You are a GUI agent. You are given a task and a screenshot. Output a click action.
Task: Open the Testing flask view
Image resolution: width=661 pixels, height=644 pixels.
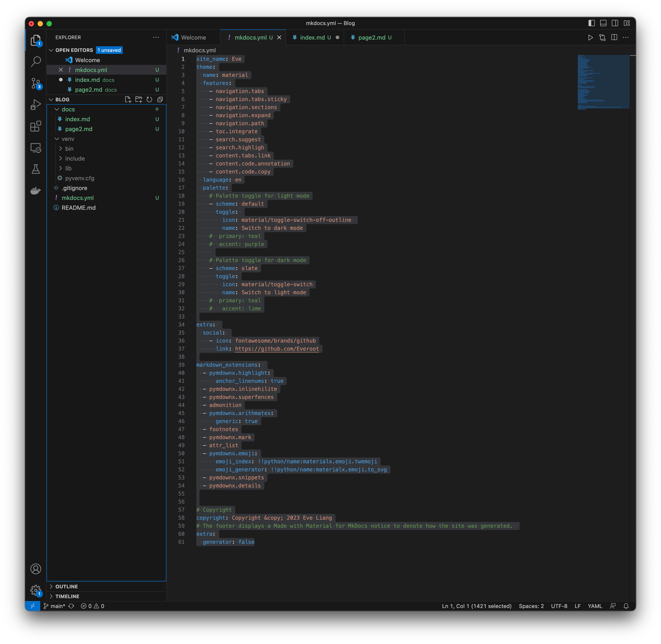coord(36,169)
